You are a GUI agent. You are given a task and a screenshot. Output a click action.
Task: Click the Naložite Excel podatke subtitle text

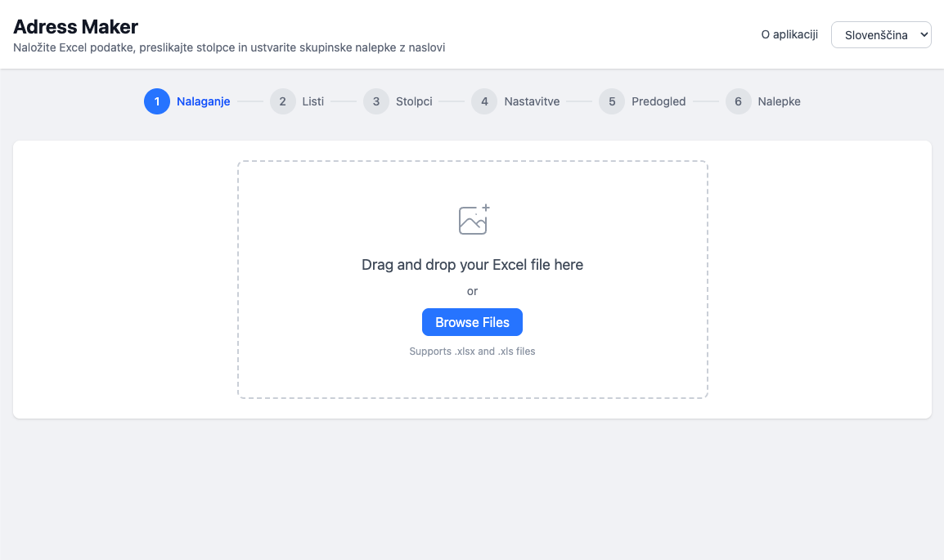(229, 47)
